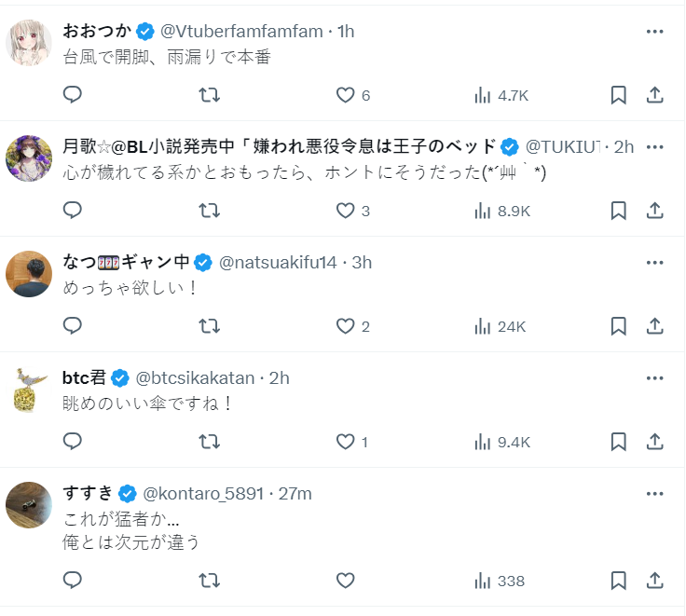
Task: Reply to すすき's tweet
Action: [x=73, y=581]
